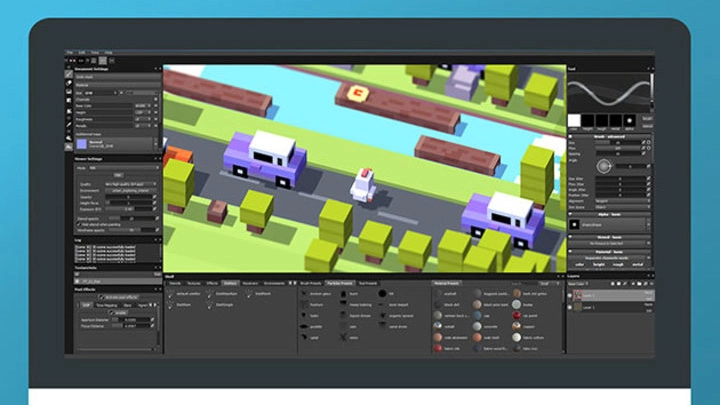The width and height of the screenshot is (720, 405).
Task: Open the Quality dropdown in Viewer Settings
Action: [130, 184]
